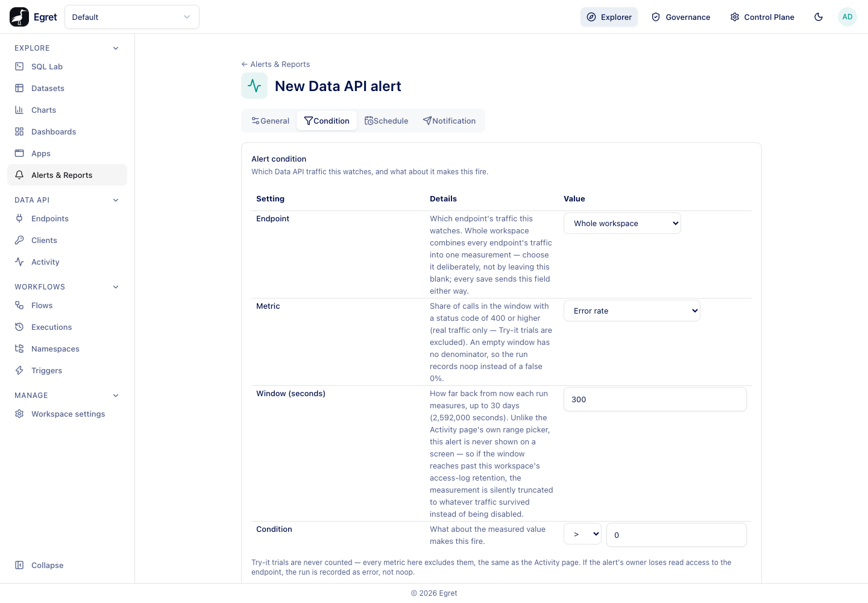Open Flows under Workflows

(67, 305)
